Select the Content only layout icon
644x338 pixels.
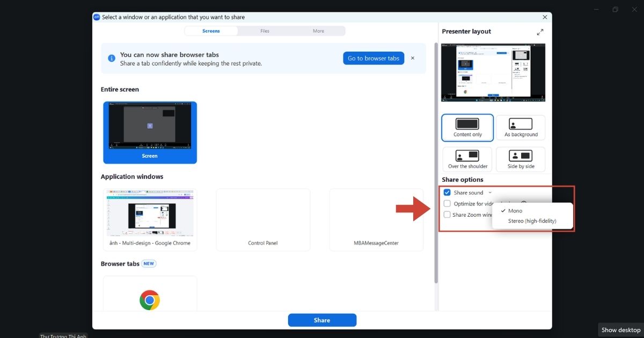click(467, 124)
